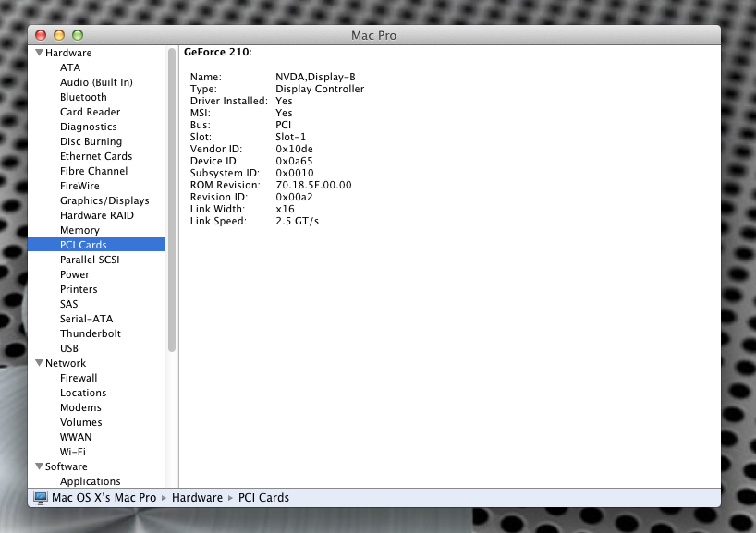Click Mac OS X's Mac Pro in the path bar

104,497
